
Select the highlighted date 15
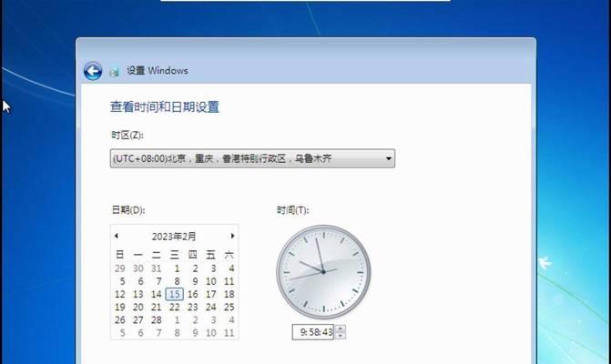coord(175,294)
